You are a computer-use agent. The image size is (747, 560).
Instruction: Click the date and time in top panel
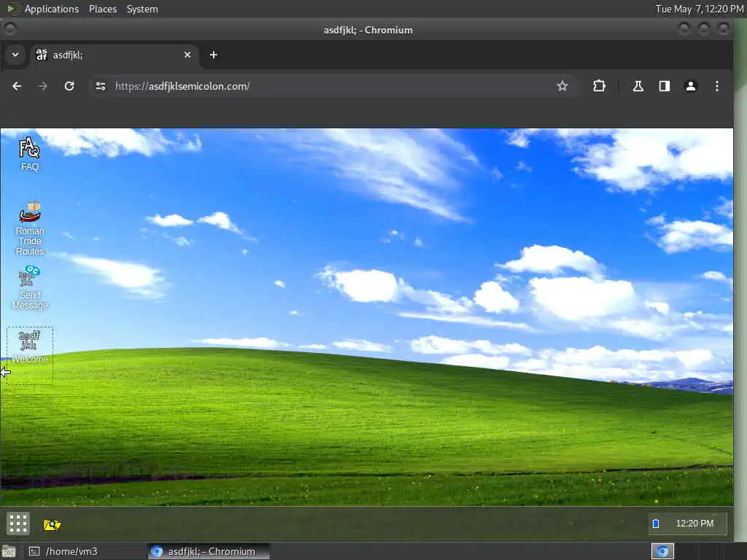pos(699,9)
